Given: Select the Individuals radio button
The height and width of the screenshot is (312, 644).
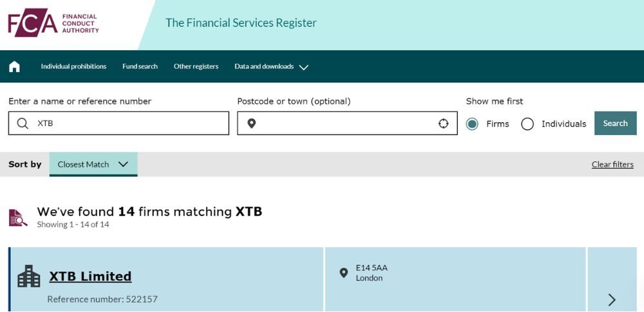Looking at the screenshot, I should (527, 124).
